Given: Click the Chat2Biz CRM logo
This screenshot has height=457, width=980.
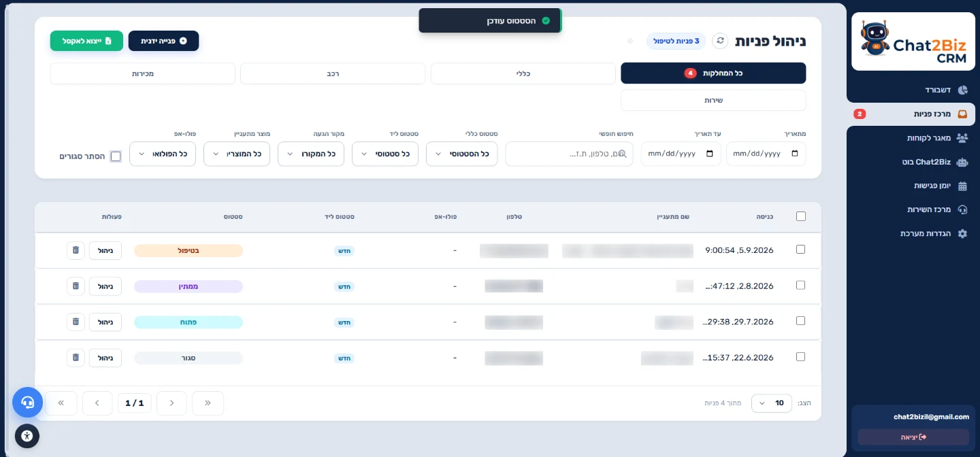Looking at the screenshot, I should click(x=913, y=41).
